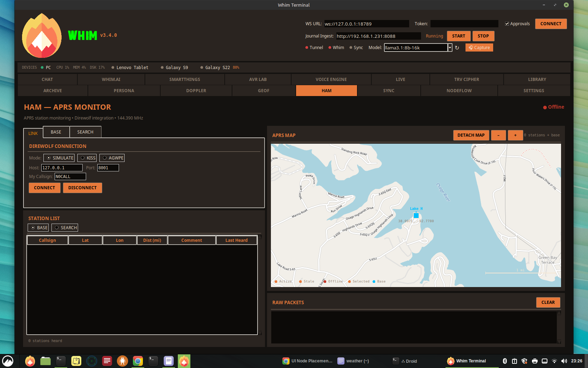
Task: Refresh the model list with reload icon
Action: point(457,48)
